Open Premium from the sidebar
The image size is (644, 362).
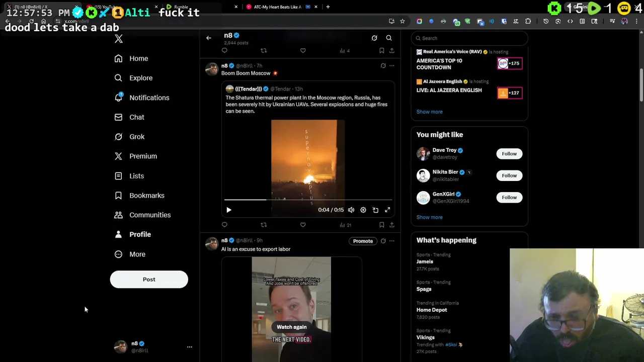(135, 156)
